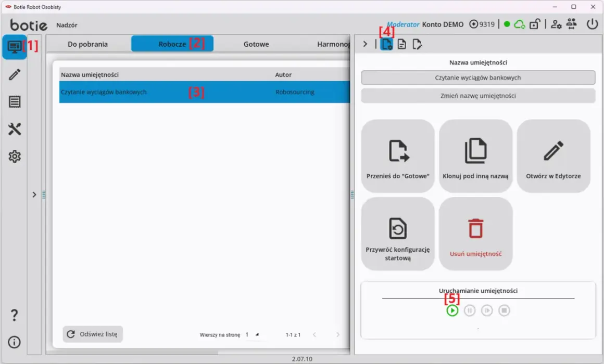
Task: Open the Editor pencil icon in sidebar
Action: pos(15,74)
